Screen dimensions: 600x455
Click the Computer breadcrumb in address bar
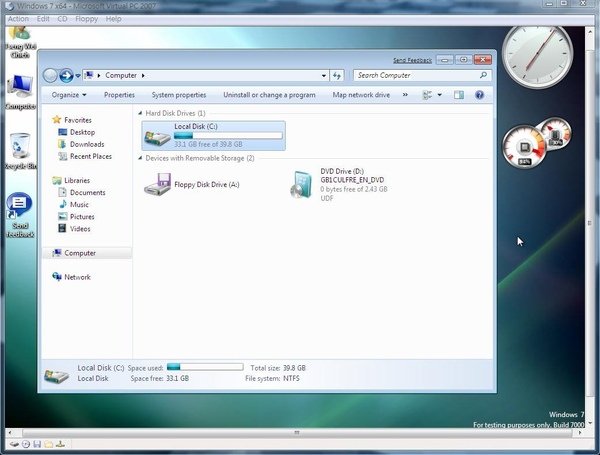[121, 75]
